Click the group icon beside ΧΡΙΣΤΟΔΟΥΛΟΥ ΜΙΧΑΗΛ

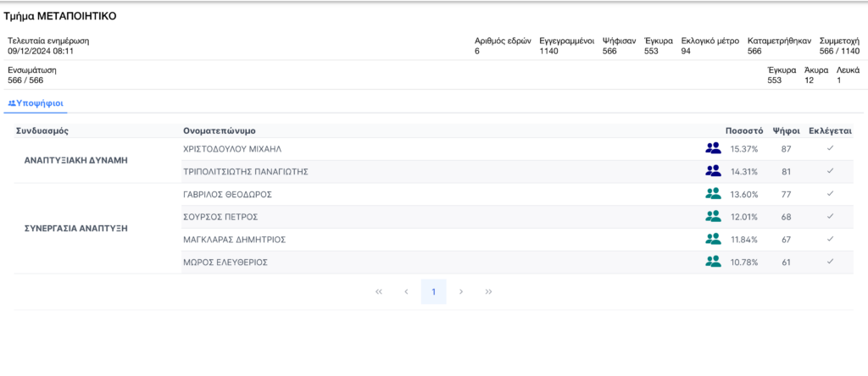[x=713, y=148]
